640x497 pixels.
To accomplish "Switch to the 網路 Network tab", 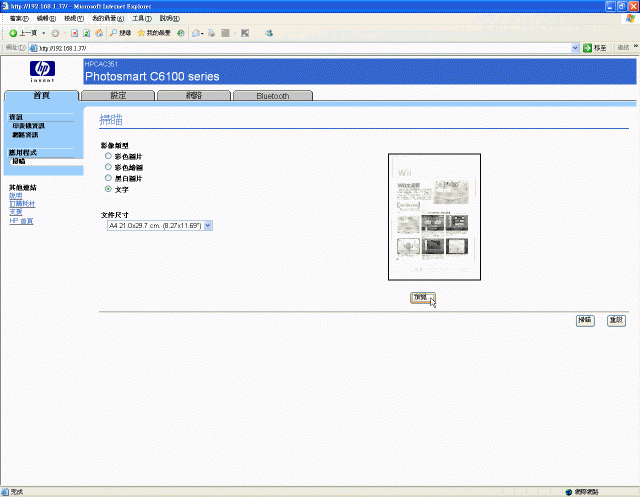I will tap(194, 95).
